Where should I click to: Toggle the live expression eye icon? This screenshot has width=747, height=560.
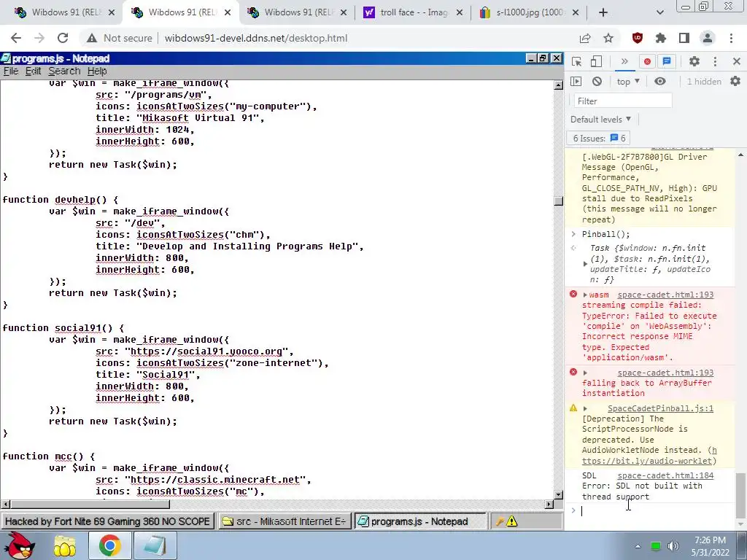659,82
